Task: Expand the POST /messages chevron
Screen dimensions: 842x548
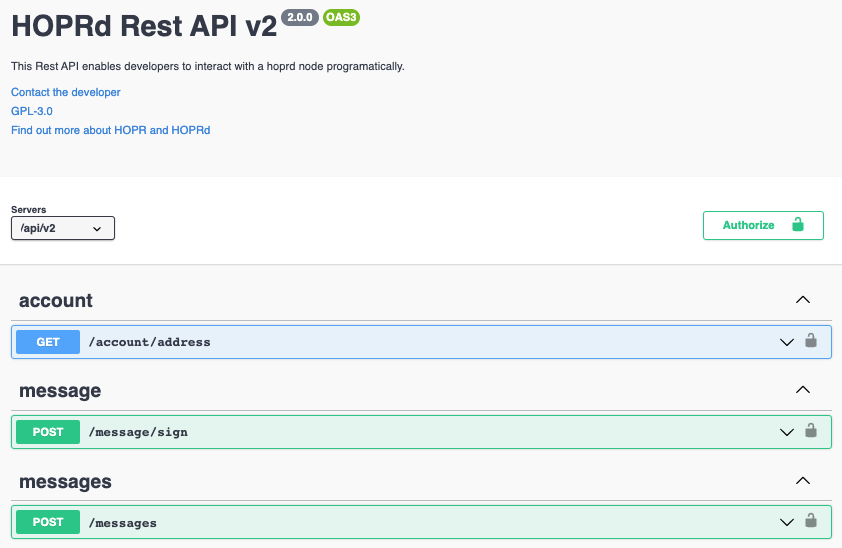Action: 787,522
